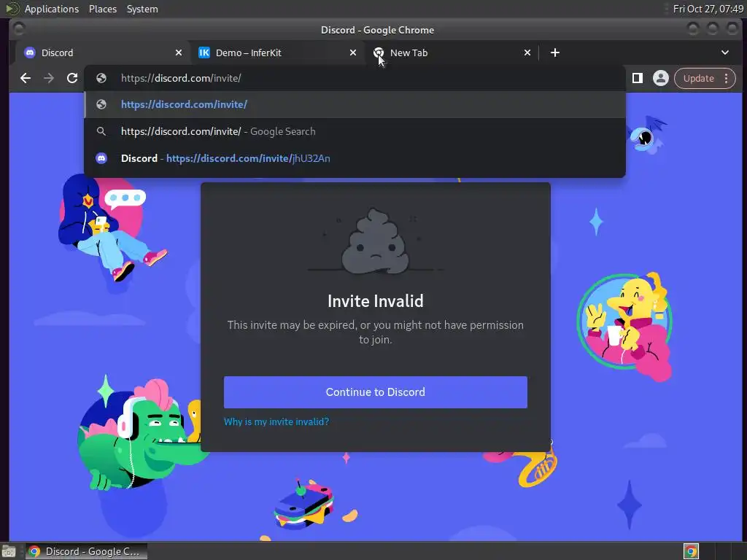Switch to the New Tab tab
Viewport: 747px width, 560px height.
pos(450,52)
